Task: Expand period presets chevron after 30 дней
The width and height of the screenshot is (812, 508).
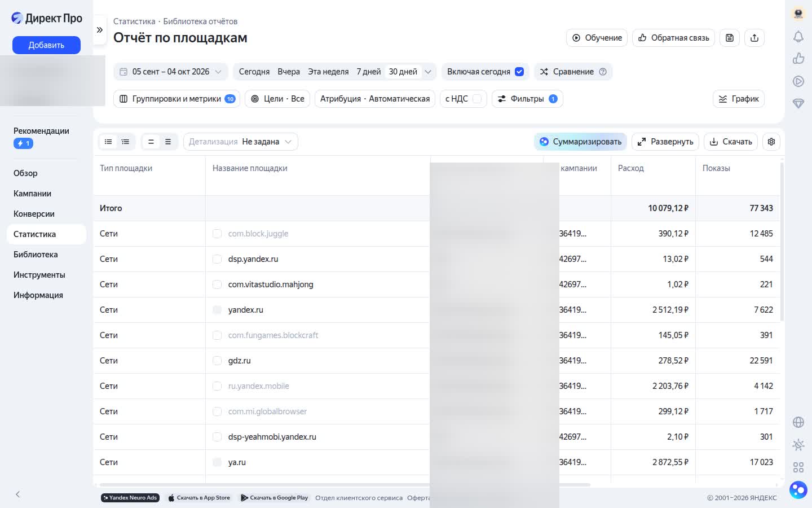Action: click(x=428, y=72)
